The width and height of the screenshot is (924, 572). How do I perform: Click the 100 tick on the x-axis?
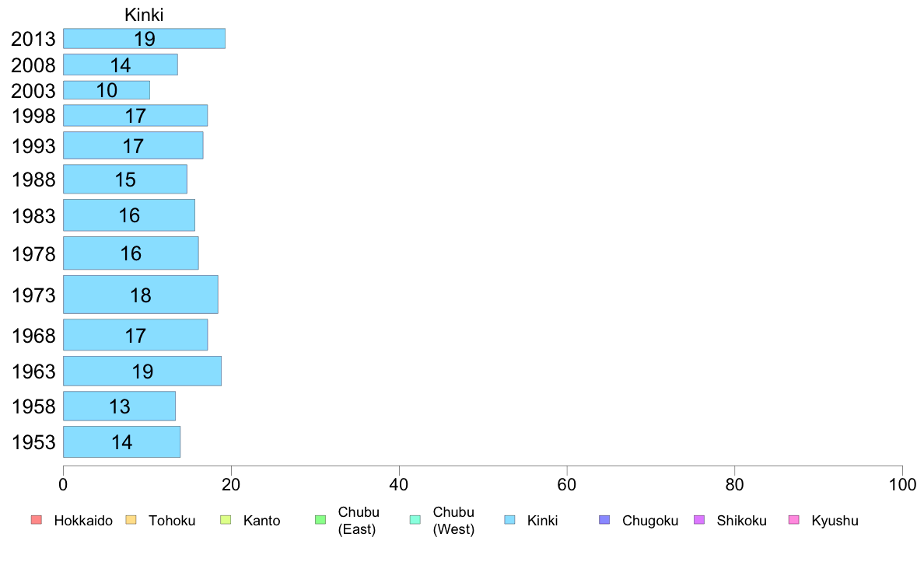902,485
